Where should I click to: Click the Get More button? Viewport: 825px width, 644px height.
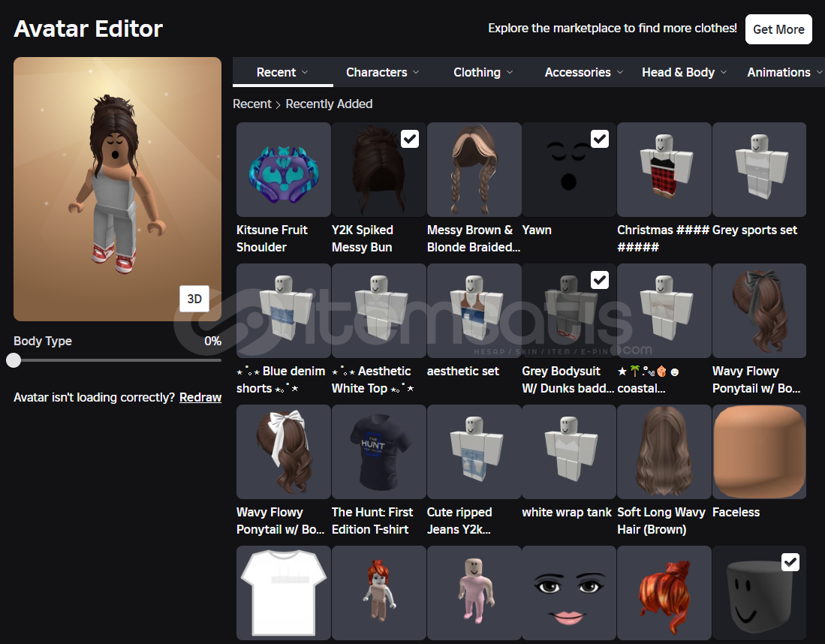click(x=778, y=29)
